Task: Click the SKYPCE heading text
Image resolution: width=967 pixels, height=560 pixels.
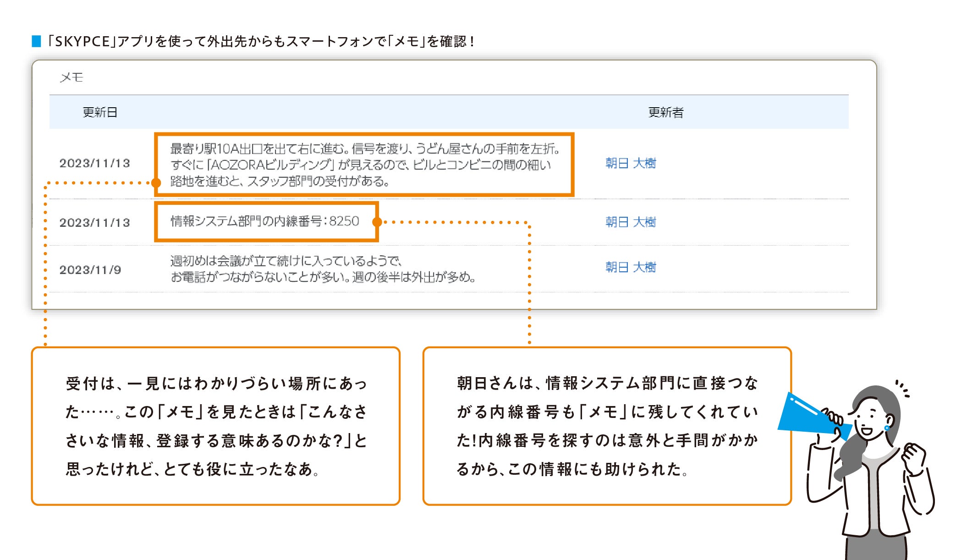Action: pyautogui.click(x=257, y=40)
